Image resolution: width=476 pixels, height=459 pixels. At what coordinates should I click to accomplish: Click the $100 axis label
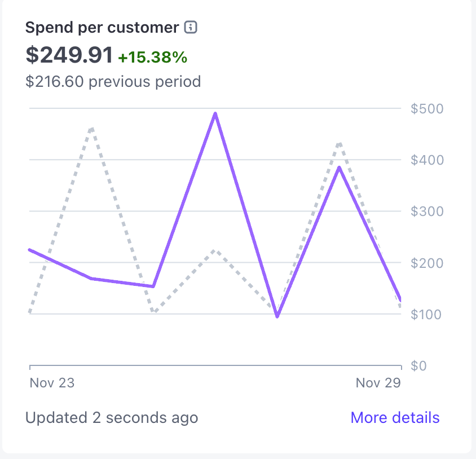(427, 314)
